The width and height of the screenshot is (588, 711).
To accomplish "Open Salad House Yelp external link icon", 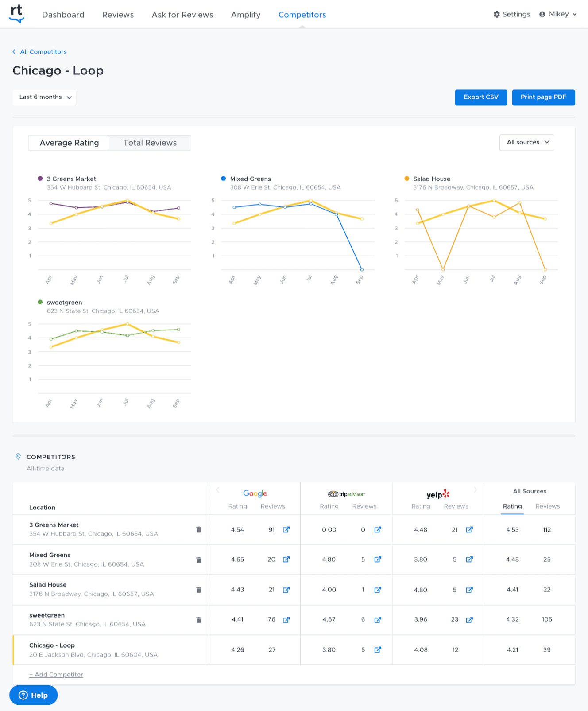I will click(x=469, y=590).
